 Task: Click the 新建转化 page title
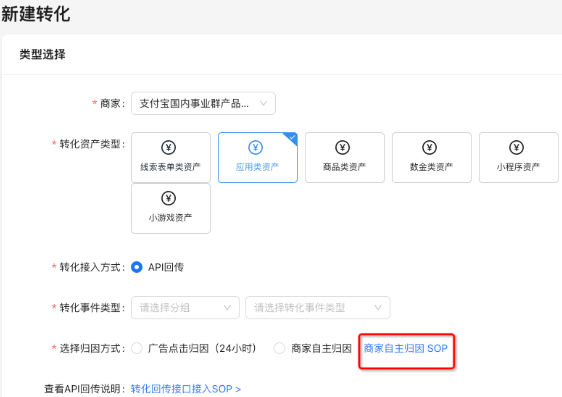coord(35,14)
